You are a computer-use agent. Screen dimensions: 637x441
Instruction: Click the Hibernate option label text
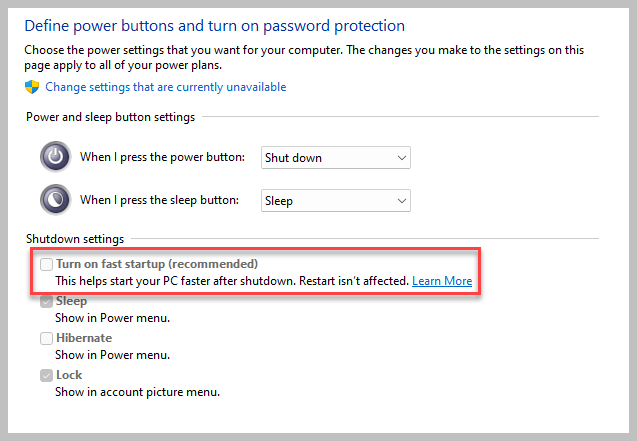pyautogui.click(x=83, y=338)
